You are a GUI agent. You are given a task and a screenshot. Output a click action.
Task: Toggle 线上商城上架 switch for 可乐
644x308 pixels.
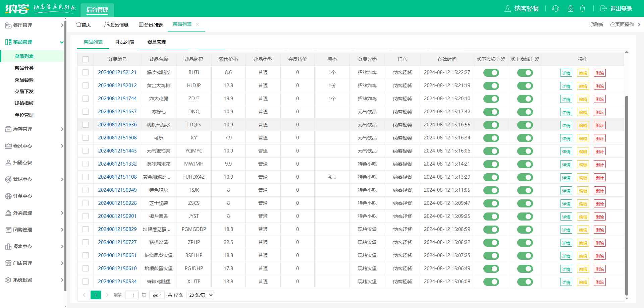(525, 138)
